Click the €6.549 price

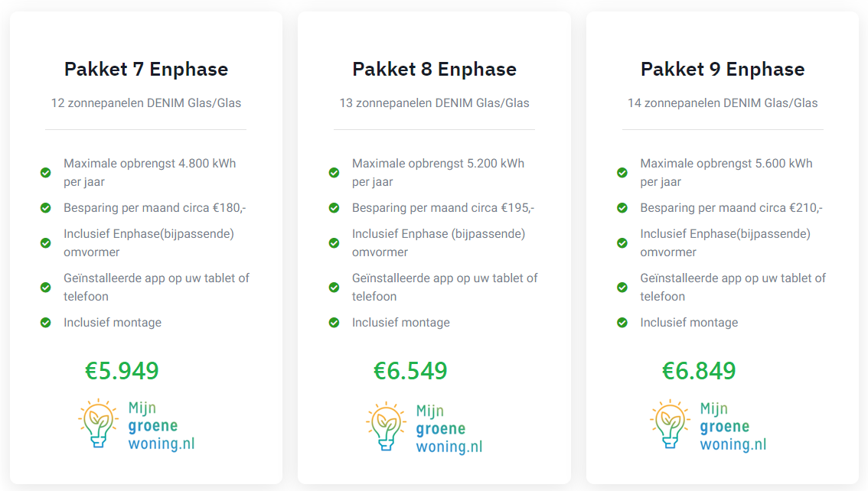[410, 371]
